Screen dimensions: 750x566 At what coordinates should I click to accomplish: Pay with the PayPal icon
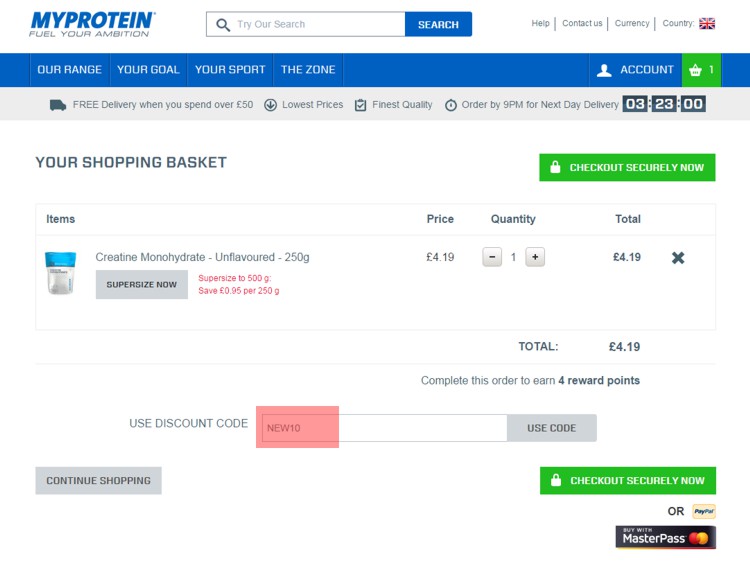pyautogui.click(x=704, y=511)
